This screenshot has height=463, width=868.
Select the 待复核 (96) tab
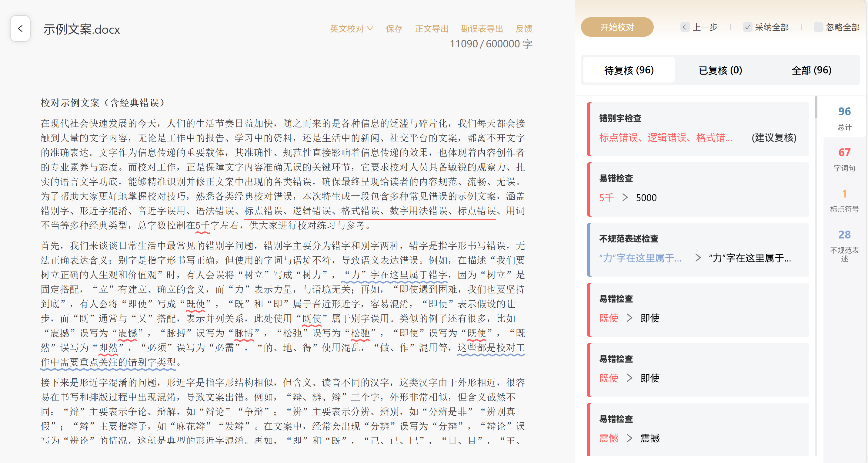point(629,70)
